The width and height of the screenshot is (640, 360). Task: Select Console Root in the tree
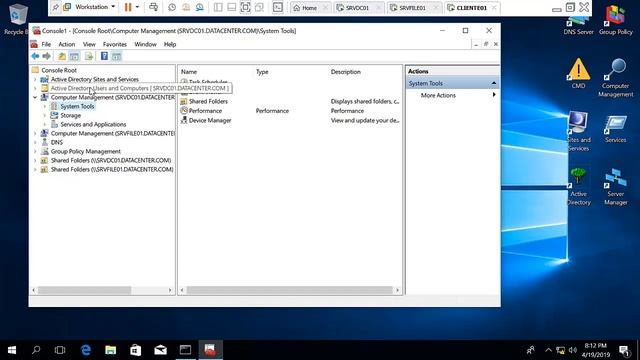[59, 70]
